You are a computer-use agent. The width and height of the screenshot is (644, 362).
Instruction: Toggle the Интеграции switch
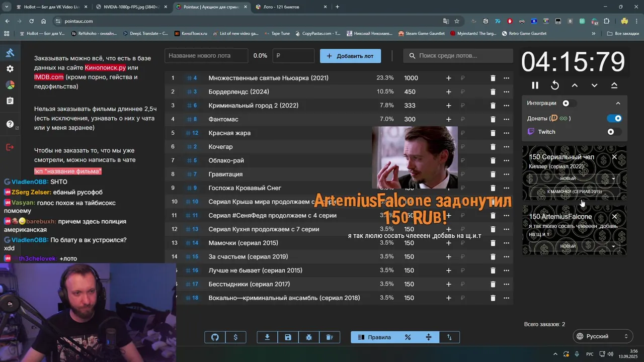[569, 103]
